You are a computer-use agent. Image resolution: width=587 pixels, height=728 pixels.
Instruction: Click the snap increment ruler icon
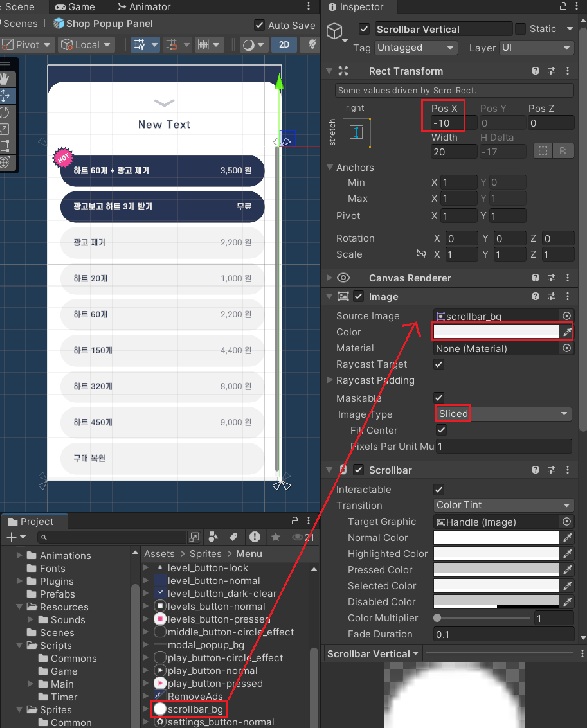[x=203, y=44]
